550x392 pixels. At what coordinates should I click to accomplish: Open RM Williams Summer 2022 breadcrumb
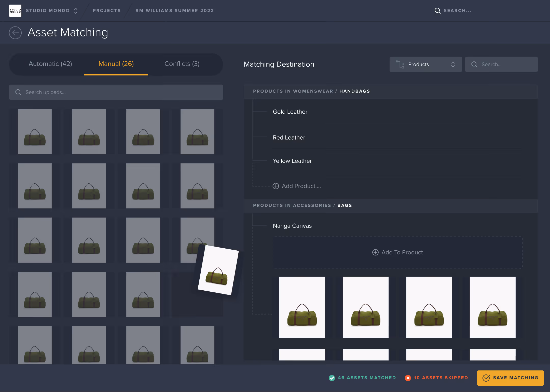point(175,11)
